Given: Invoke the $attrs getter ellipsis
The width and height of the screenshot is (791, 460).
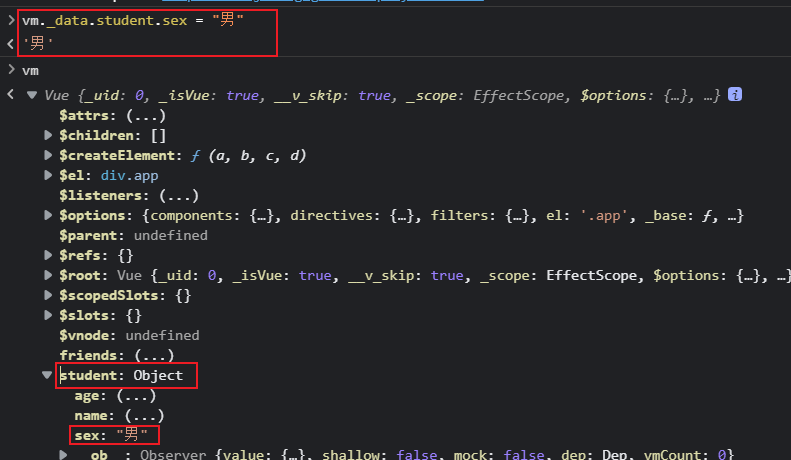Looking at the screenshot, I should click(139, 115).
